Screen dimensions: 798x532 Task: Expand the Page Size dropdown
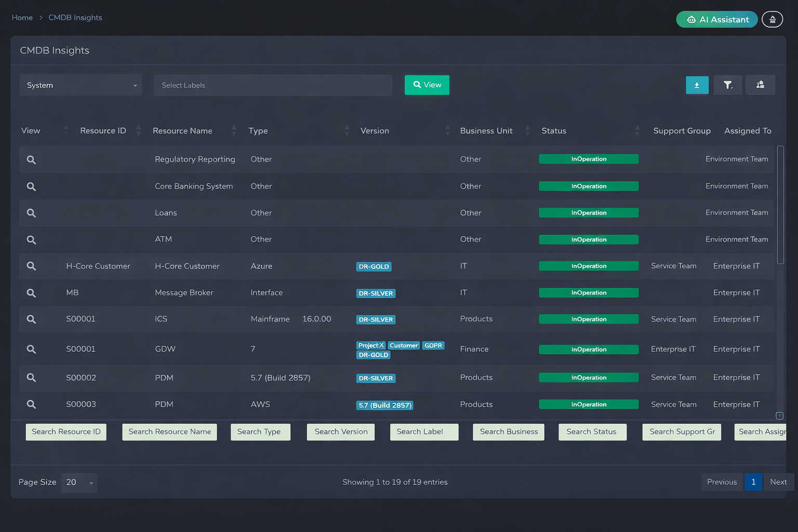[x=79, y=483]
